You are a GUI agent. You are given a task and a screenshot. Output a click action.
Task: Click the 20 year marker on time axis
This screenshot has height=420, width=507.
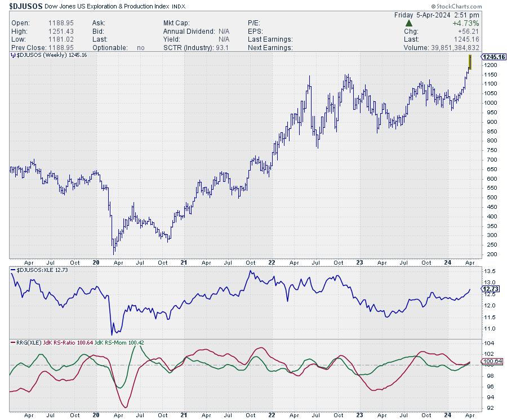[x=95, y=262]
